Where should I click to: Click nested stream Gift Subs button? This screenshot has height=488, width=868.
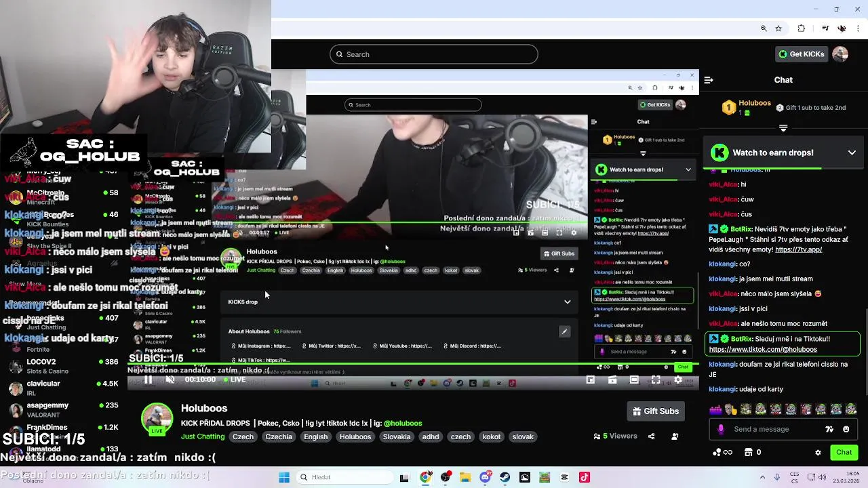pyautogui.click(x=559, y=253)
